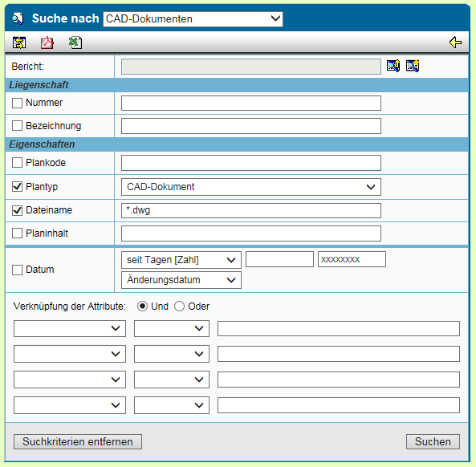Click the Plankode text input field
Viewport: 476px width, 467px height.
coord(251,163)
